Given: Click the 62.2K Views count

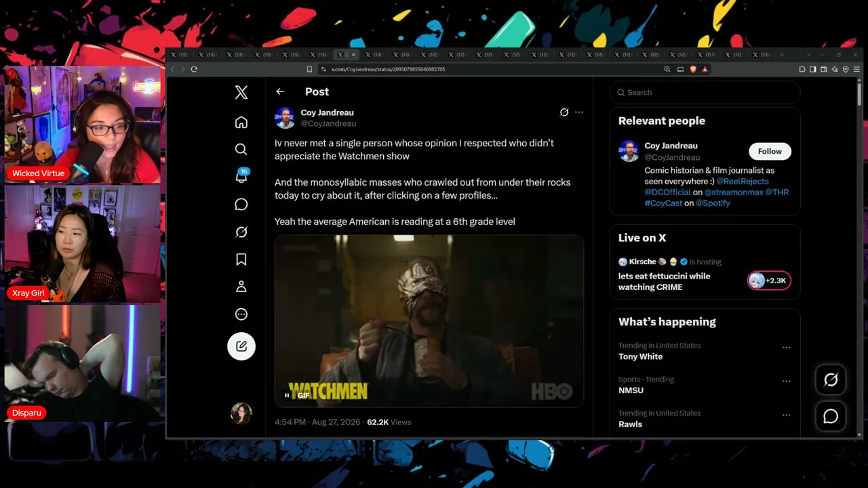Looking at the screenshot, I should tap(389, 422).
